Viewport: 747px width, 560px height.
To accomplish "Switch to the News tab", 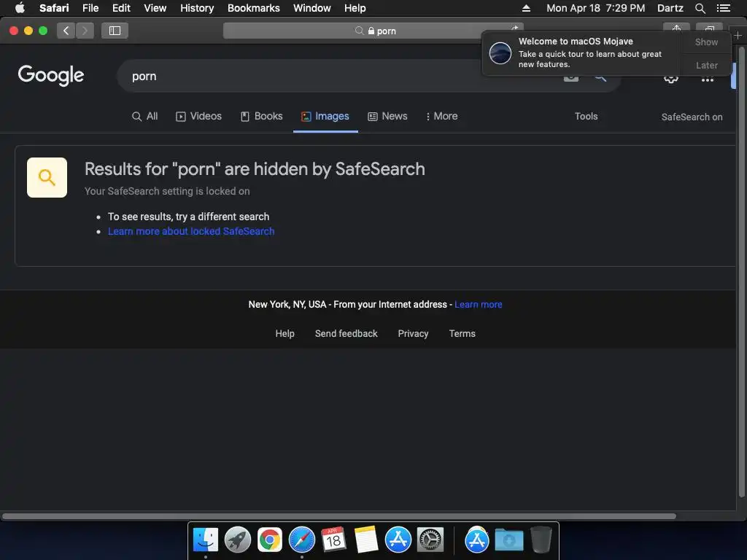I will point(387,116).
